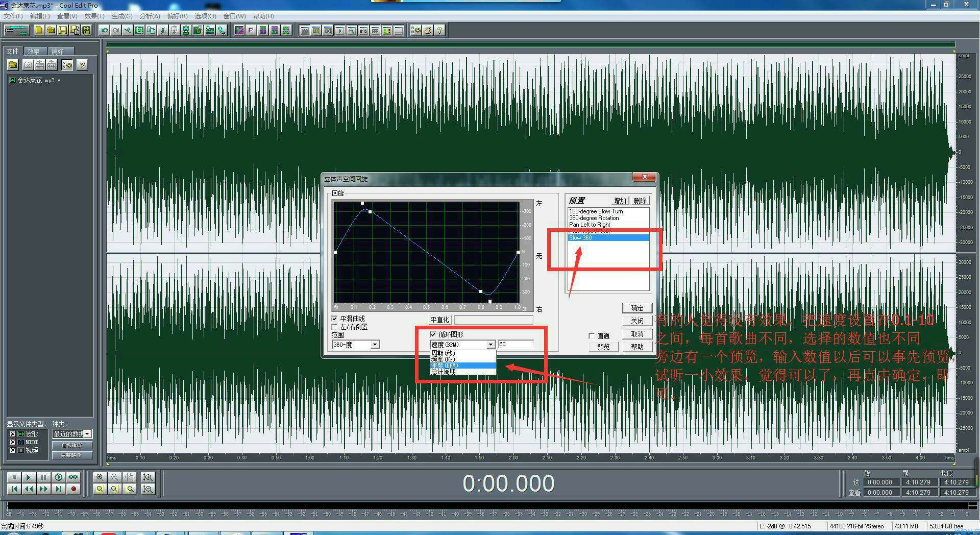Click the 预览 preview button
980x535 pixels.
coord(603,347)
